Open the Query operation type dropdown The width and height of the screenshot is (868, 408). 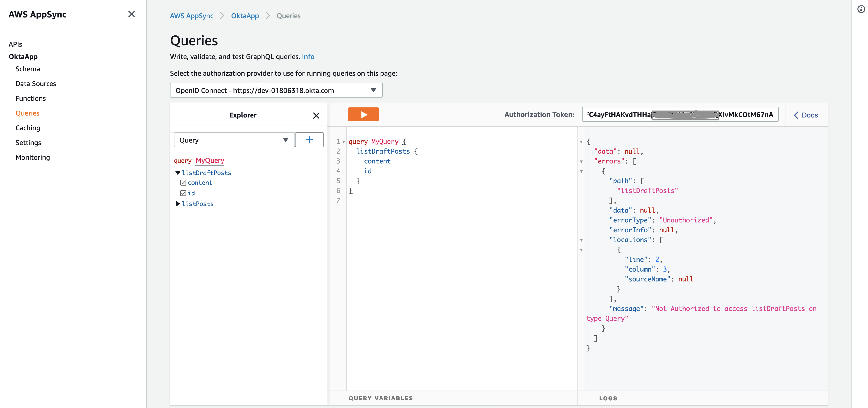234,140
